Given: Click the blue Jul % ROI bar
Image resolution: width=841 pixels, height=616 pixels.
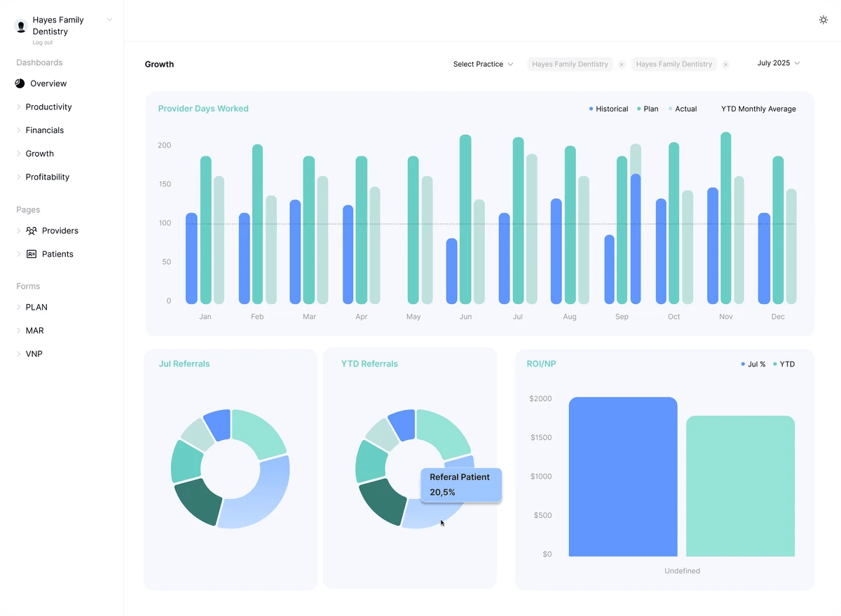Looking at the screenshot, I should pos(623,477).
